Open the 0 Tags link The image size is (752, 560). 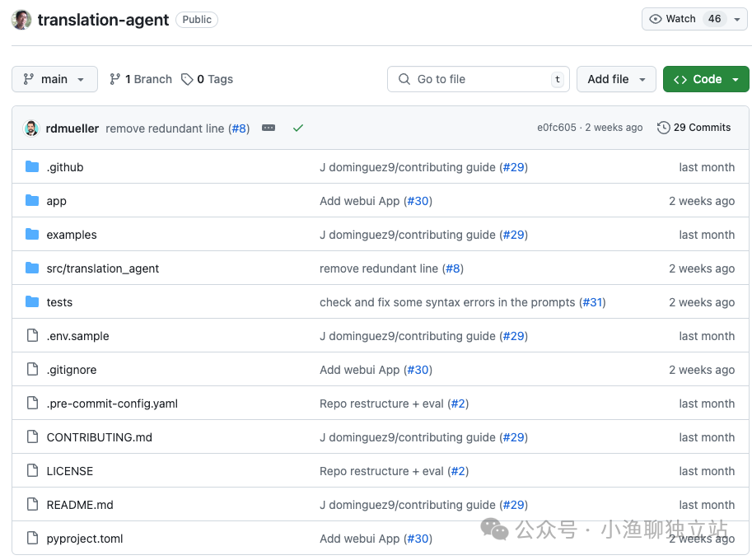pos(208,79)
